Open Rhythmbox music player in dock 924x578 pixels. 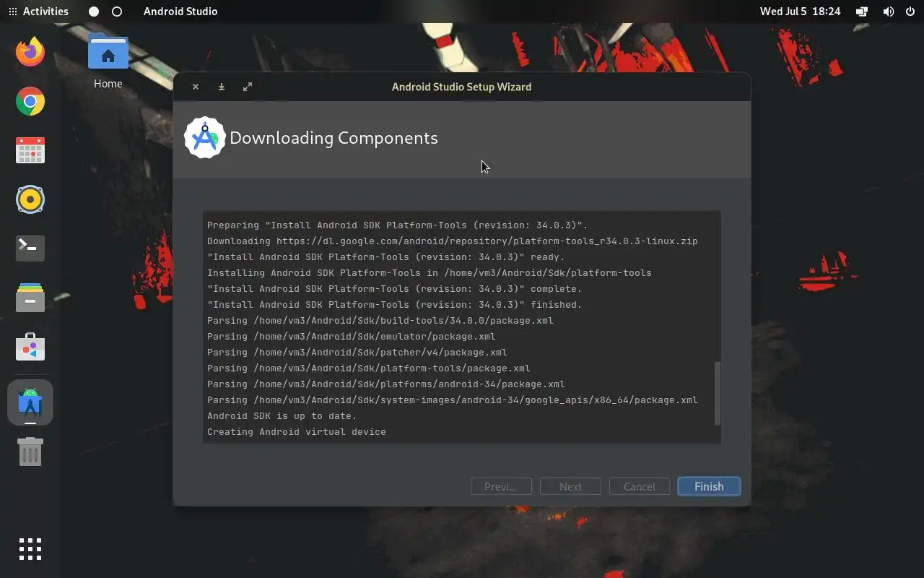[30, 199]
